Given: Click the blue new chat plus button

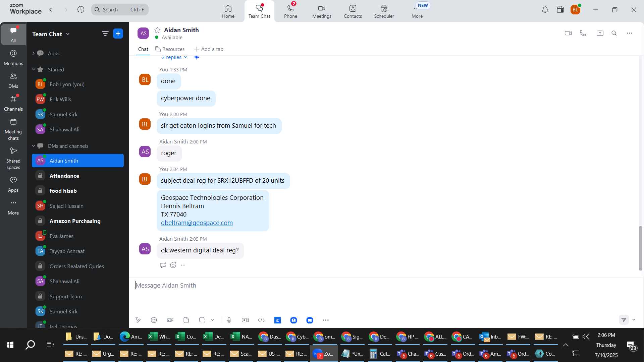Looking at the screenshot, I should (118, 34).
